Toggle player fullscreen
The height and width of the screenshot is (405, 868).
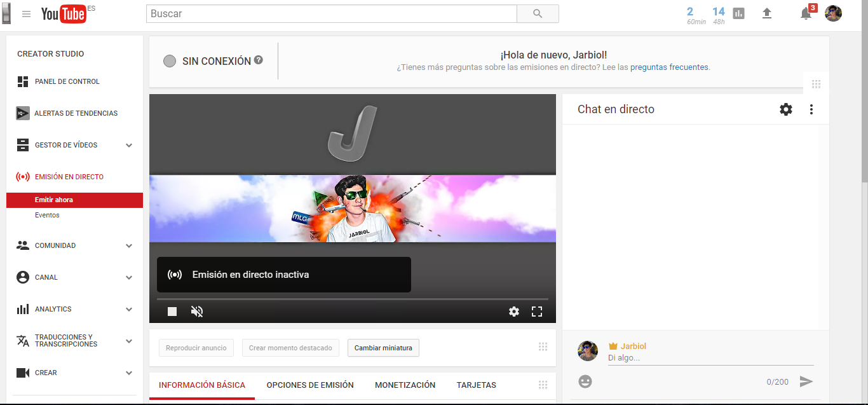tap(537, 312)
